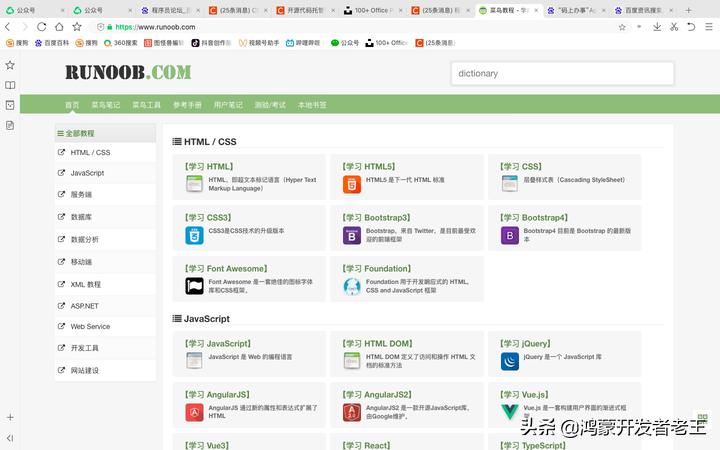Open 服务端 in the left category list
The image size is (720, 450).
click(x=105, y=194)
